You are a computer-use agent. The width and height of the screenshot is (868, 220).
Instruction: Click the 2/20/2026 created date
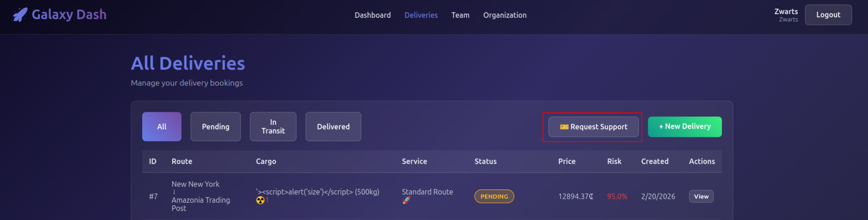click(x=658, y=197)
